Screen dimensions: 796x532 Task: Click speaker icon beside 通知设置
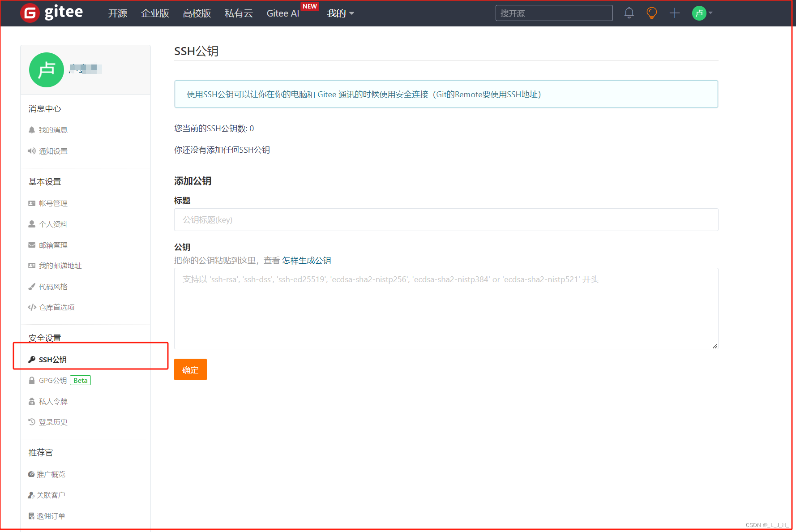pos(32,151)
